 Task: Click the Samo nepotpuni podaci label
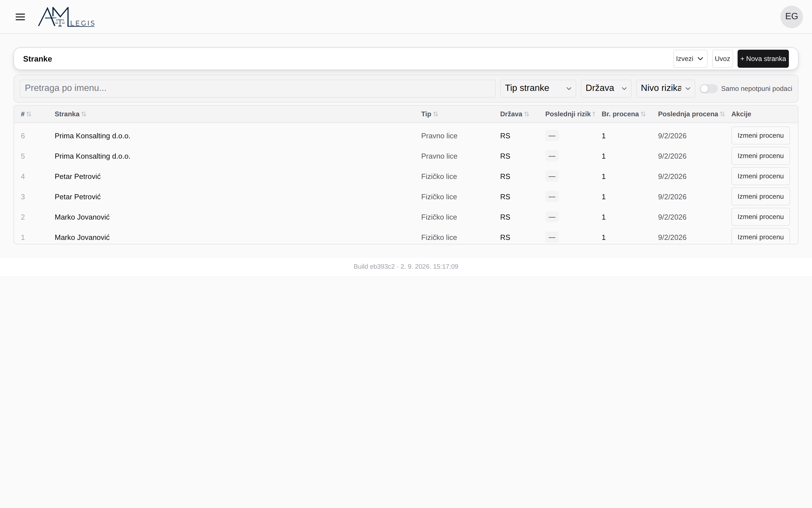756,89
